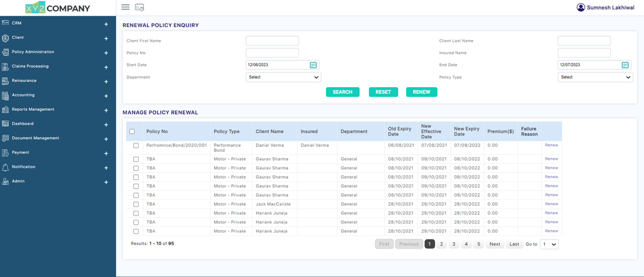Image resolution: width=644 pixels, height=277 pixels.
Task: Open the Policy Type dropdown
Action: click(x=595, y=77)
